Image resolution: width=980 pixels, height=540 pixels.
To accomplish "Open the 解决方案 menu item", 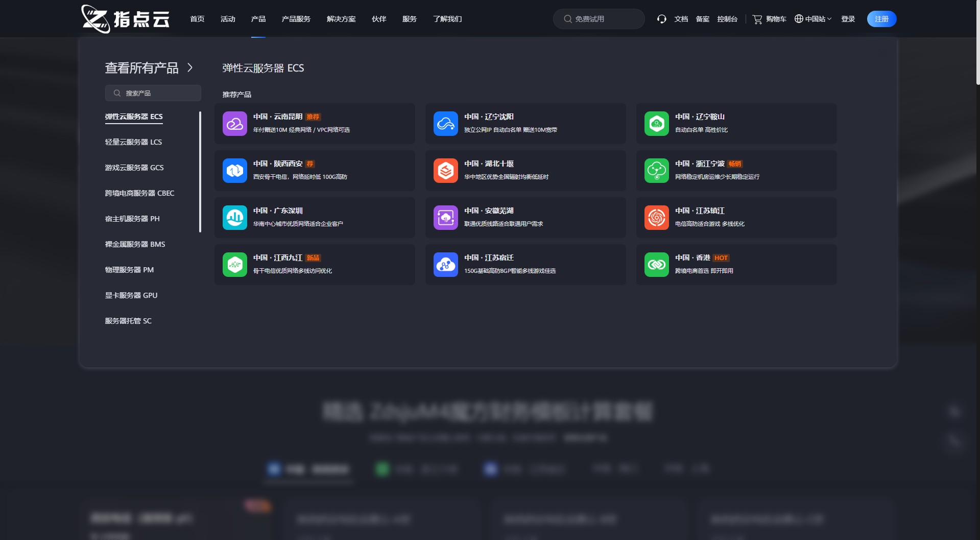I will [341, 19].
